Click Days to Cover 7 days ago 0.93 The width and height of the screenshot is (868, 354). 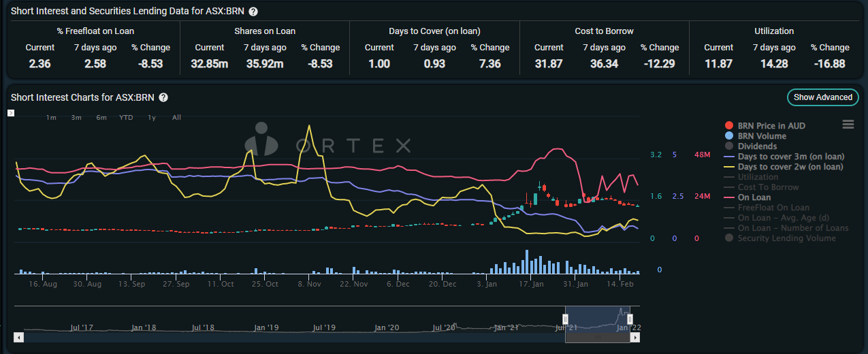[434, 64]
